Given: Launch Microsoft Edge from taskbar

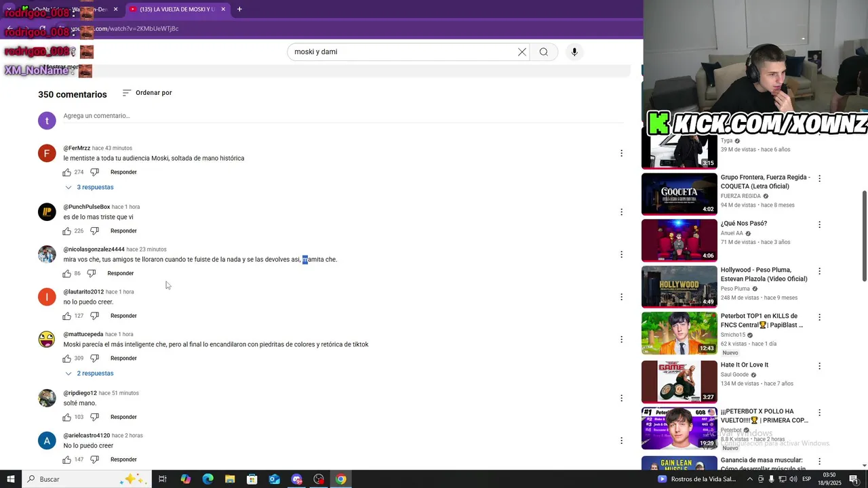Looking at the screenshot, I should pos(208,479).
